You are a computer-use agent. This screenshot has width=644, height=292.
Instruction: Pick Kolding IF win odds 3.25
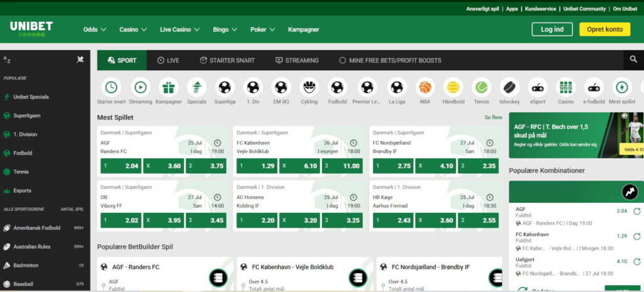pos(342,220)
